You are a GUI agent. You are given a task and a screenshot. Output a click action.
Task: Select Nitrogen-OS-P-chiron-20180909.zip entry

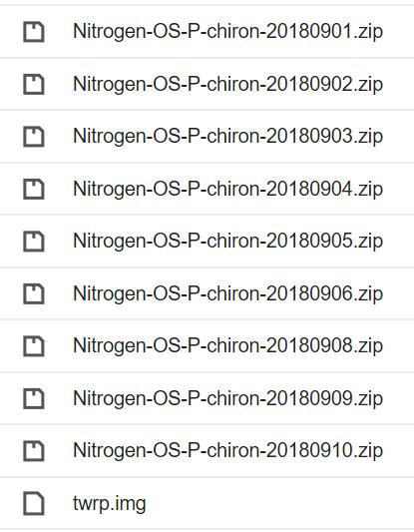(x=227, y=398)
